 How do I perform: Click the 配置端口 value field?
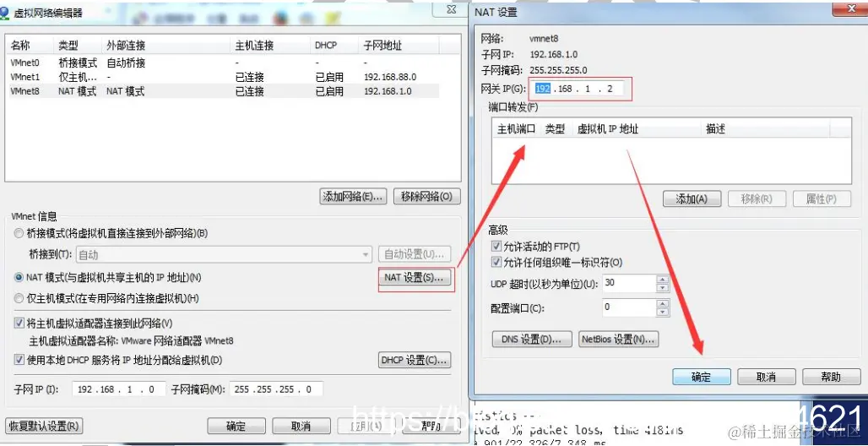629,307
